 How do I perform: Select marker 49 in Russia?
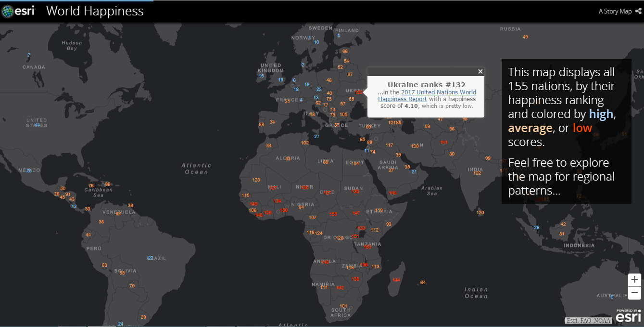[x=525, y=37]
